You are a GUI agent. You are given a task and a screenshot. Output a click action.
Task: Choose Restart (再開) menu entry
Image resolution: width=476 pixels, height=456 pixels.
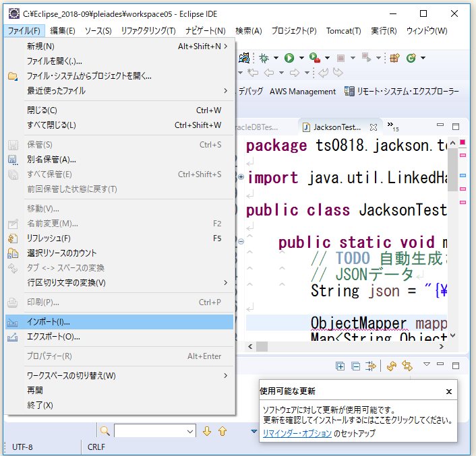click(x=119, y=391)
